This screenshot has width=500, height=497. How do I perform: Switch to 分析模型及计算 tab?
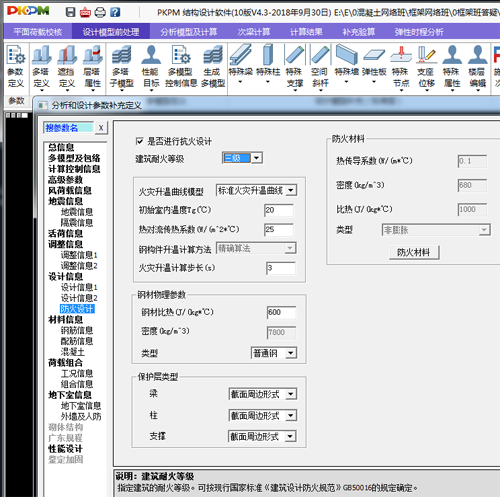coord(189,32)
